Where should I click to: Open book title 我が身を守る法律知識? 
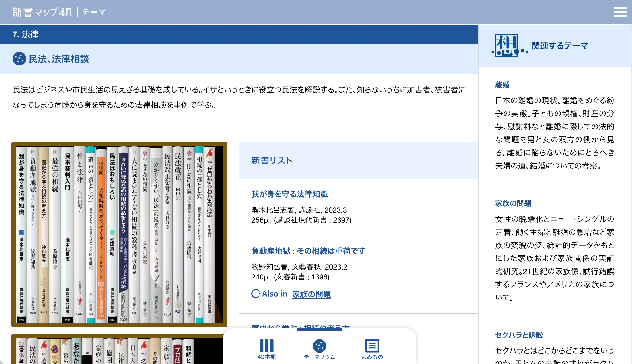290,194
